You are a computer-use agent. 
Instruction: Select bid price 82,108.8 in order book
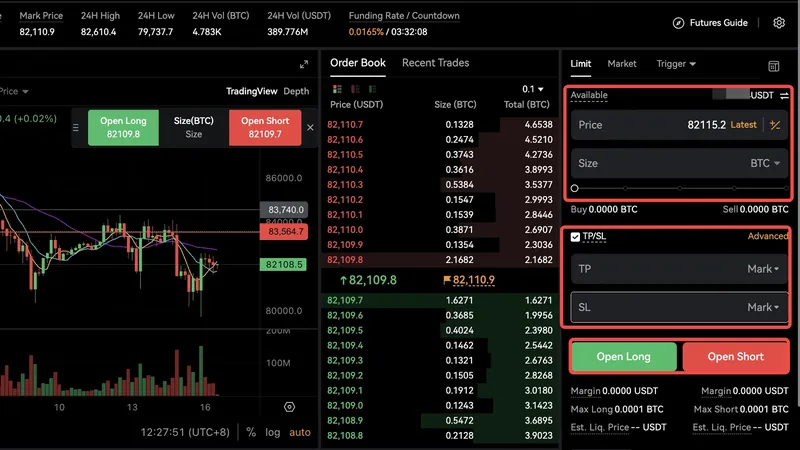click(x=345, y=435)
